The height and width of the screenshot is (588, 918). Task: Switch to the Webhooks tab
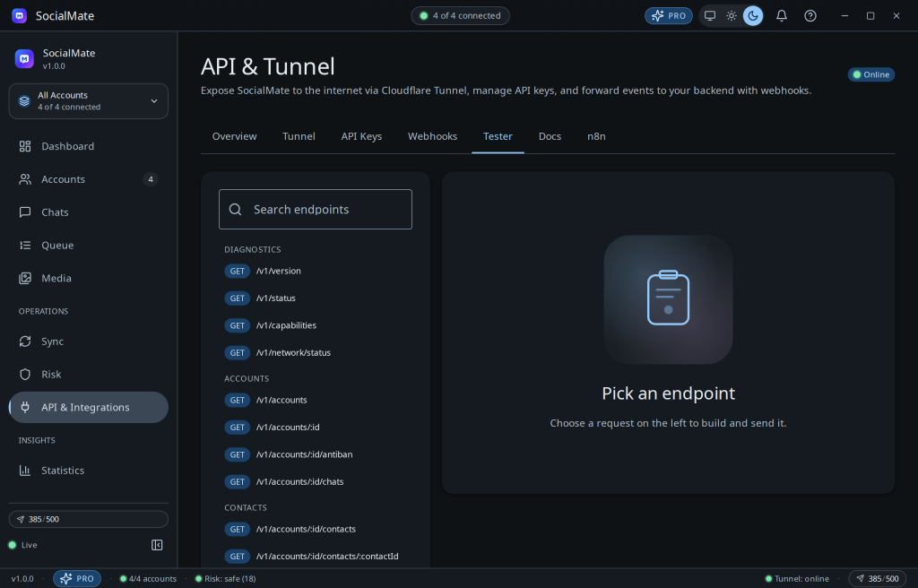point(433,136)
